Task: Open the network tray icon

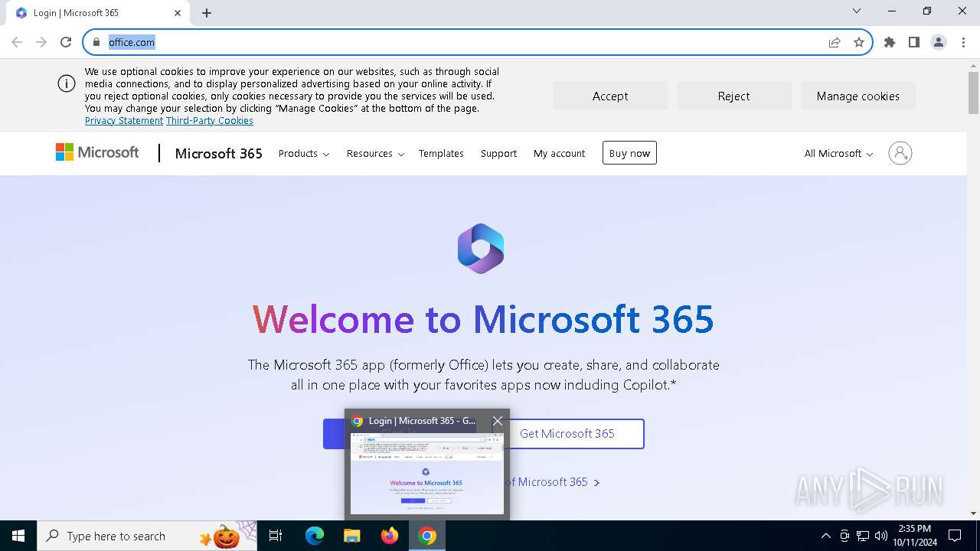Action: point(863,536)
